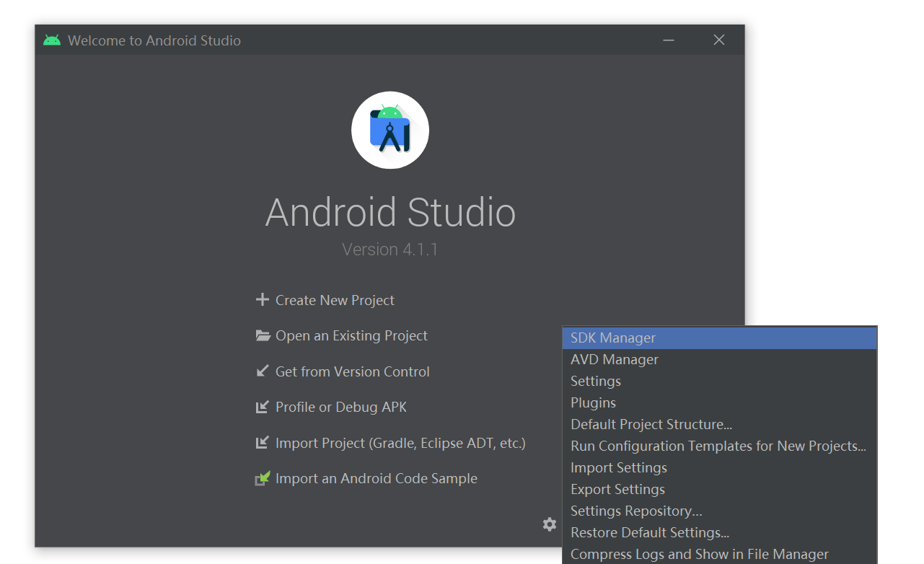
Task: Click the Get from Version Control arrow icon
Action: tap(263, 371)
